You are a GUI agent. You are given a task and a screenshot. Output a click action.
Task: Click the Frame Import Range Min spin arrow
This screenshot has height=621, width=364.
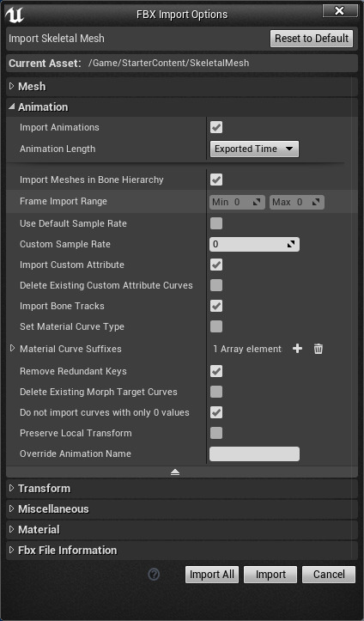tap(257, 202)
